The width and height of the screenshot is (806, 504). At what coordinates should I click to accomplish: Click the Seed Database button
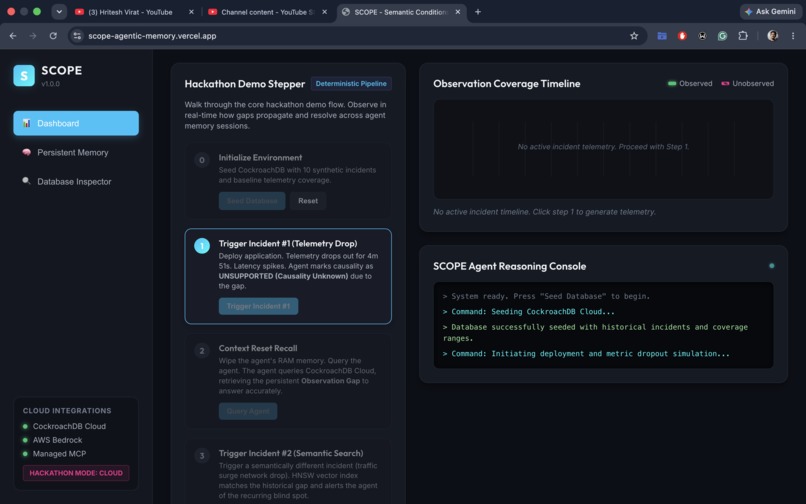pyautogui.click(x=252, y=201)
